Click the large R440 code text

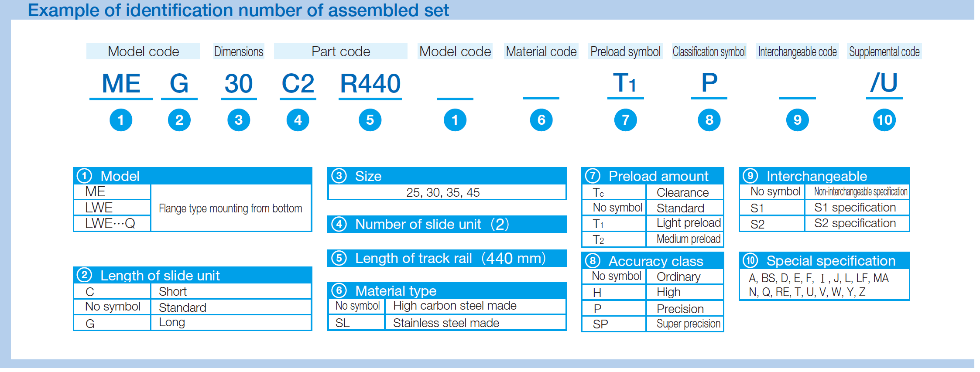(370, 83)
